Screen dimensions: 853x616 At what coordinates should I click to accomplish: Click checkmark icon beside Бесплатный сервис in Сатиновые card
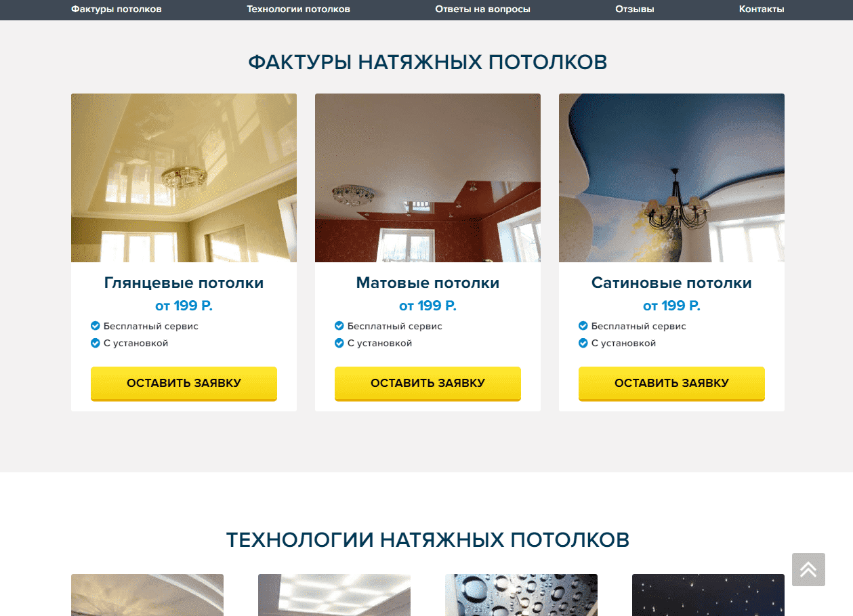pyautogui.click(x=583, y=326)
